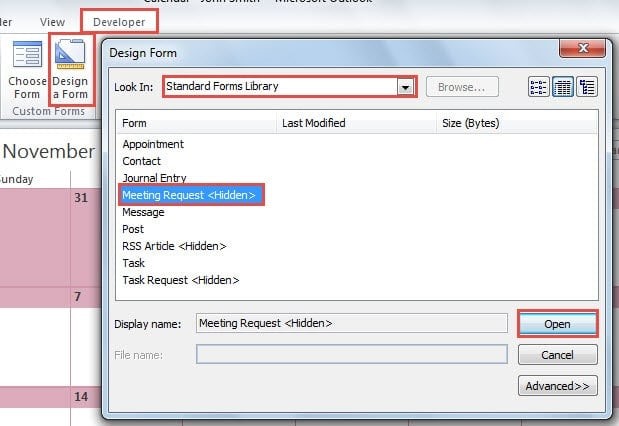Open the View ribbon tab
This screenshot has width=619, height=426.
tap(53, 21)
